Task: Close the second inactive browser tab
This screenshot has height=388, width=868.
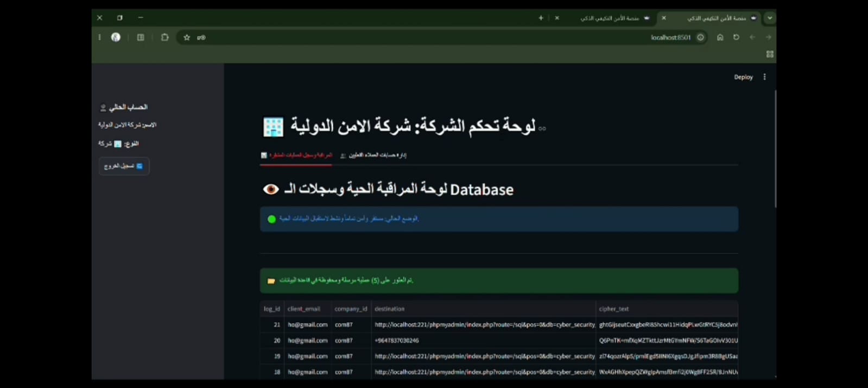Action: (x=556, y=18)
